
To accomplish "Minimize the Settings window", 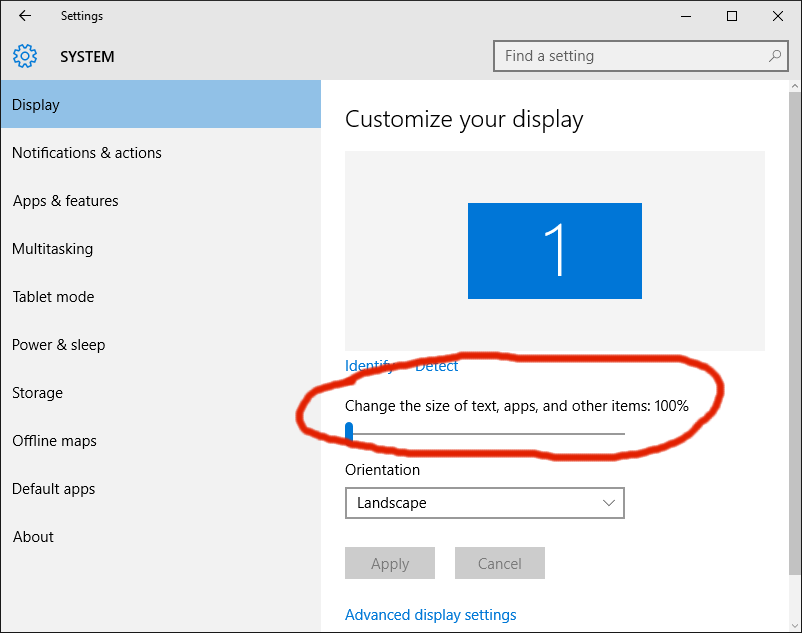I will tap(686, 16).
